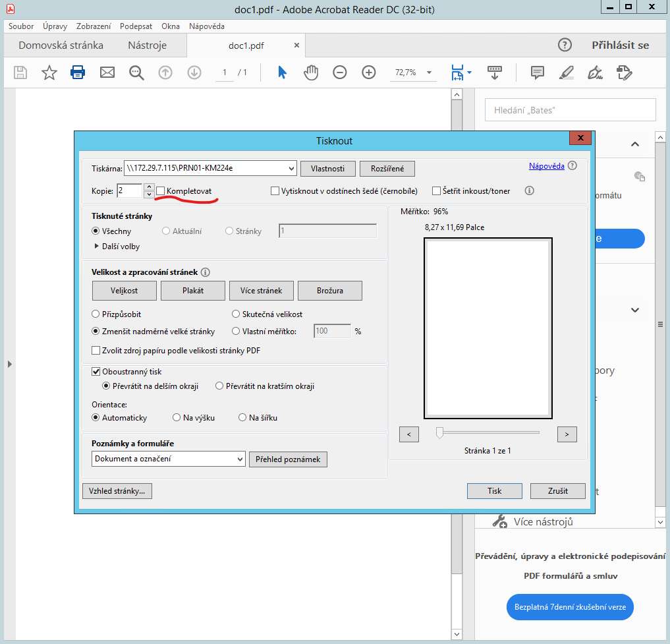The height and width of the screenshot is (644, 670).
Task: Click the envelope email icon in the toolbar
Action: tap(107, 73)
